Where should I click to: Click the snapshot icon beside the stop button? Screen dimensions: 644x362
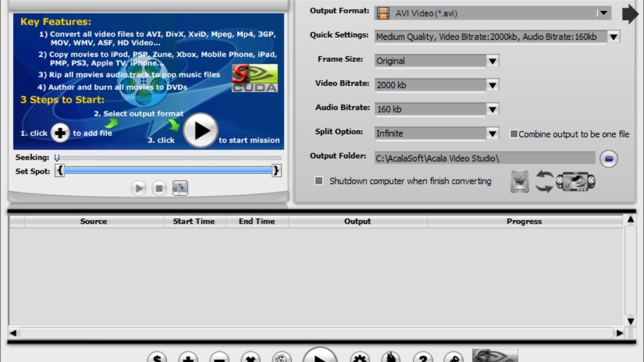[180, 188]
